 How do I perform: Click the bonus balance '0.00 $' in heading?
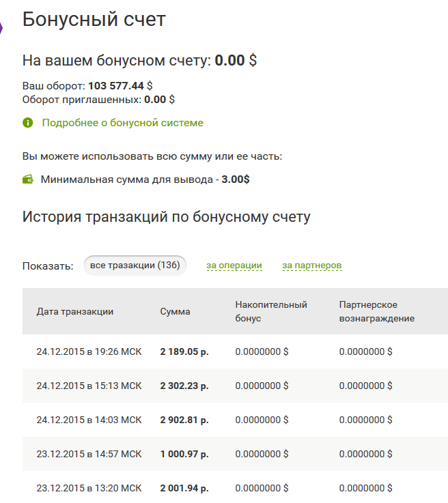click(x=236, y=60)
